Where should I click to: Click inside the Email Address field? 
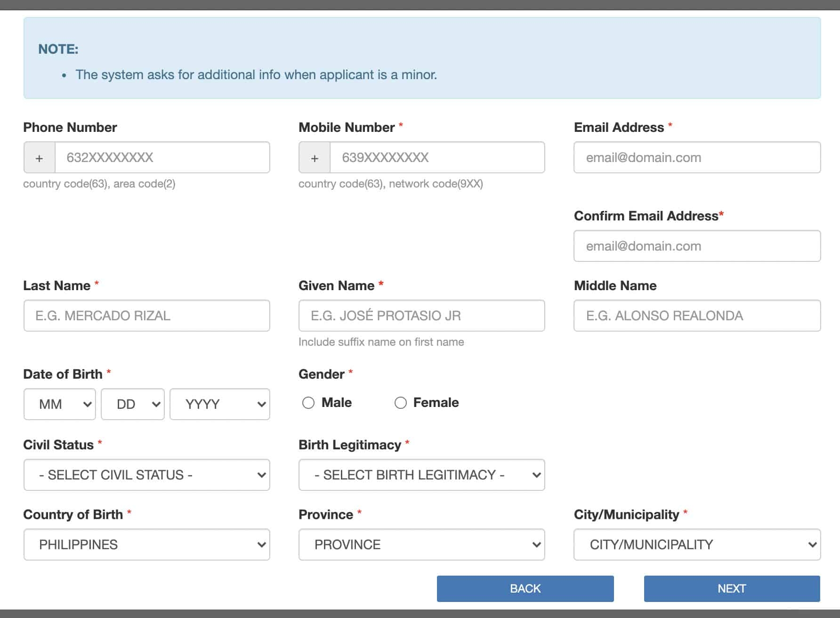tap(696, 158)
